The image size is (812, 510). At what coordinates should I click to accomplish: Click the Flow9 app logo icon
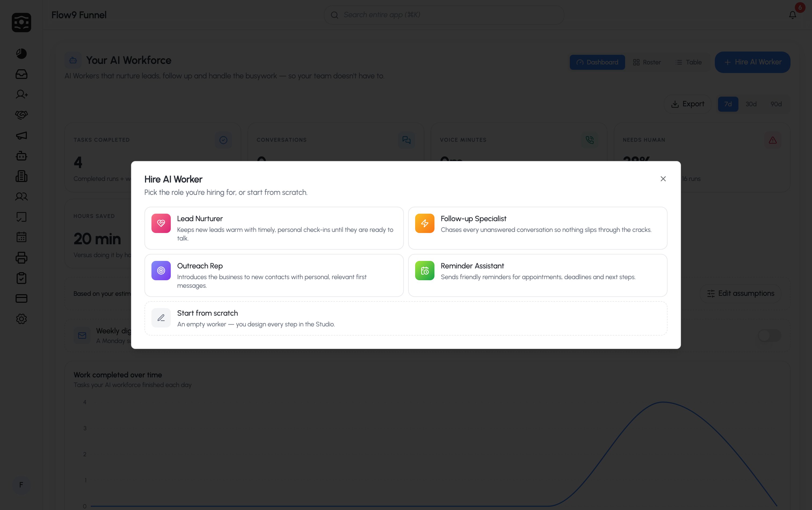pyautogui.click(x=21, y=23)
